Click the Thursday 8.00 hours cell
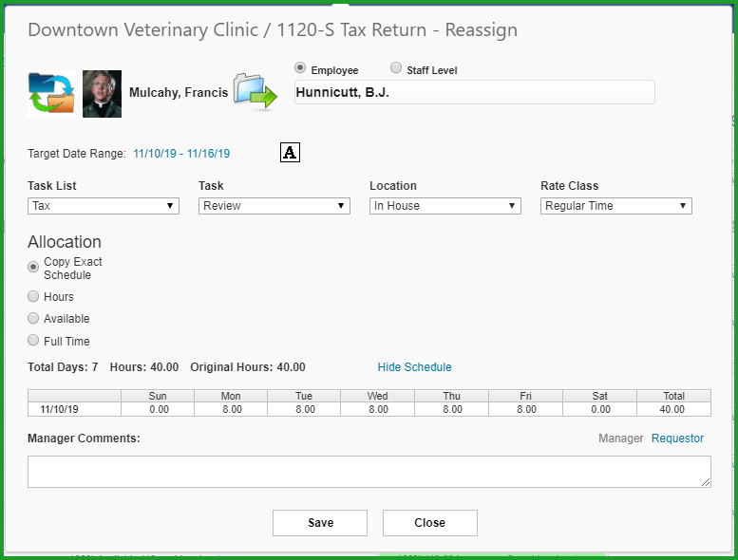The width and height of the screenshot is (738, 560). (x=452, y=409)
